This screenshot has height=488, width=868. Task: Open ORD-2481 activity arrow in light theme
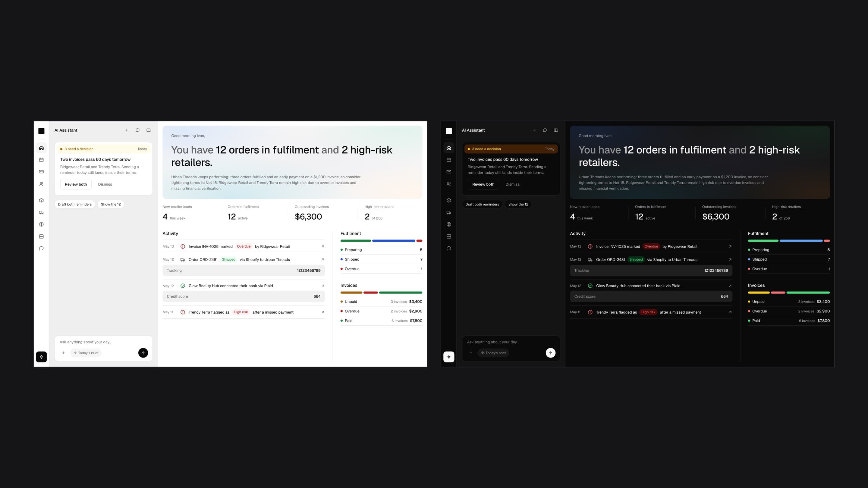(323, 259)
